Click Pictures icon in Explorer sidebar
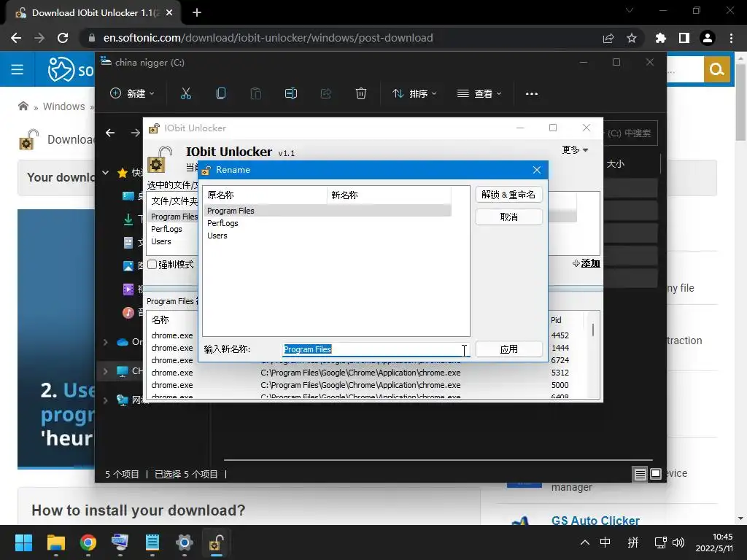The image size is (747, 560). coord(128,265)
